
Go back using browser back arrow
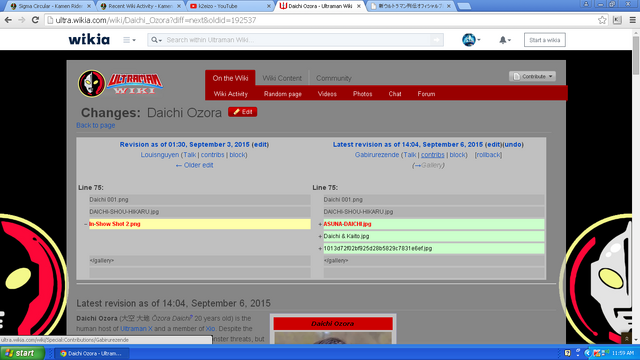(x=8, y=20)
